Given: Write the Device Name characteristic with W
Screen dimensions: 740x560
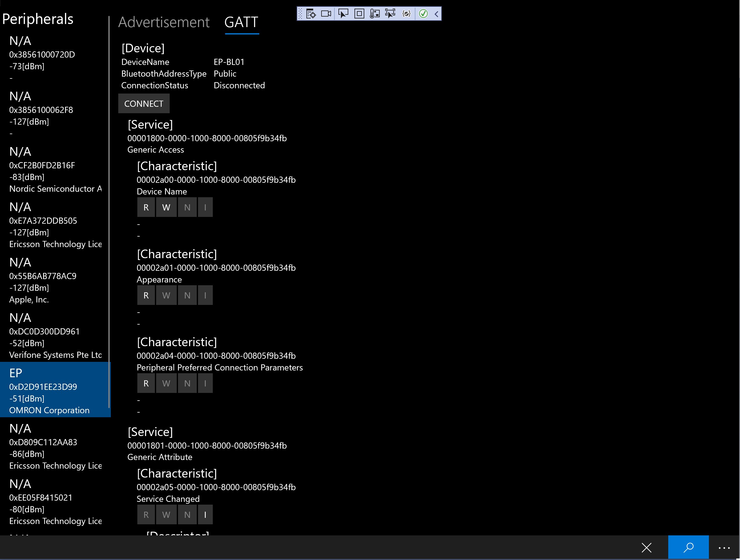Looking at the screenshot, I should pyautogui.click(x=166, y=207).
